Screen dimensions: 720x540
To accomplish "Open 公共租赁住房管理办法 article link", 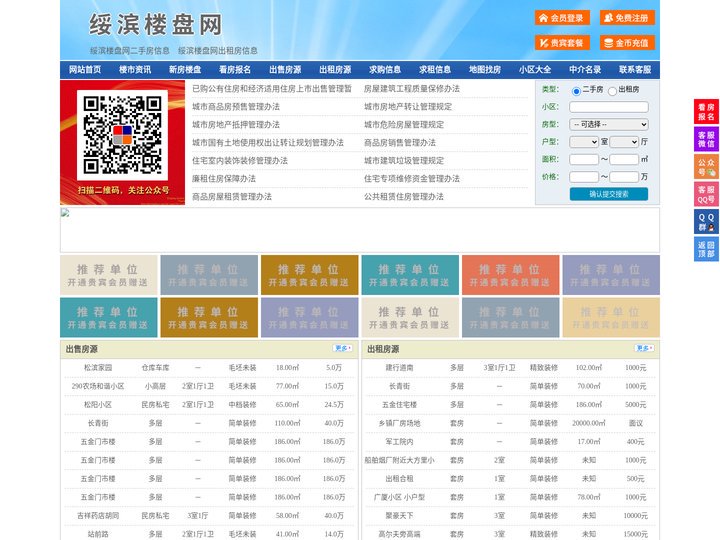I will click(x=404, y=197).
